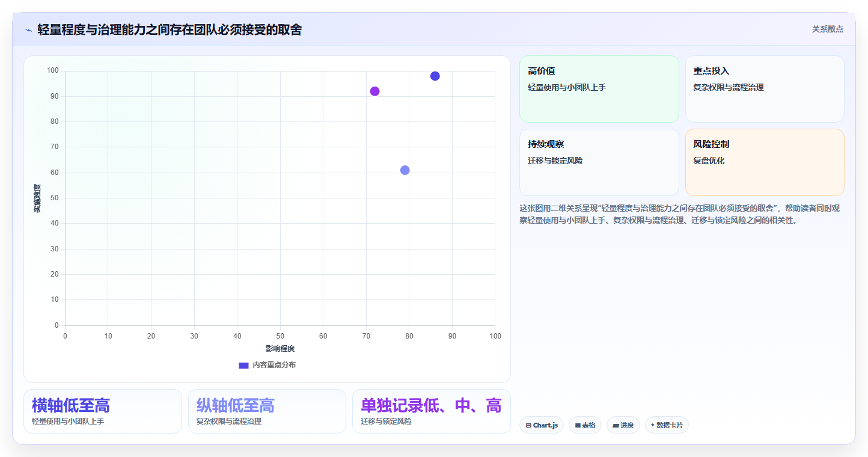The width and height of the screenshot is (868, 457).
Task: Click 复盘优化 text in 风险控制 card
Action: tap(709, 161)
